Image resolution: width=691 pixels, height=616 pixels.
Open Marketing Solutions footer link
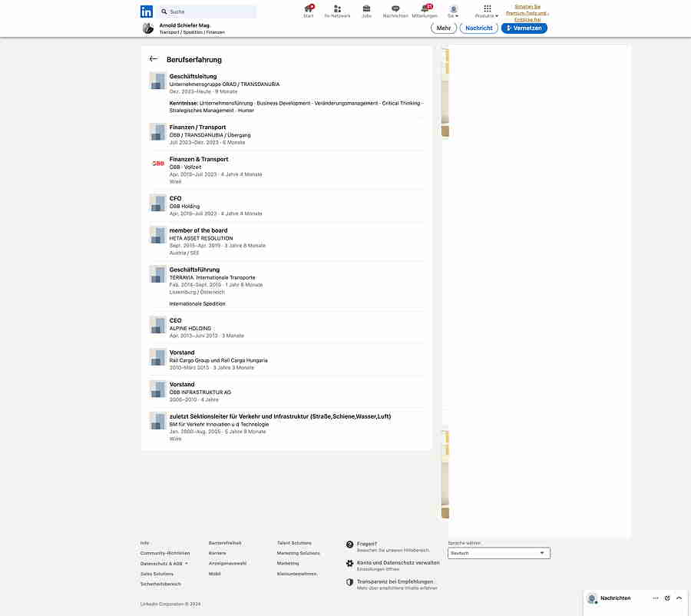(x=299, y=553)
